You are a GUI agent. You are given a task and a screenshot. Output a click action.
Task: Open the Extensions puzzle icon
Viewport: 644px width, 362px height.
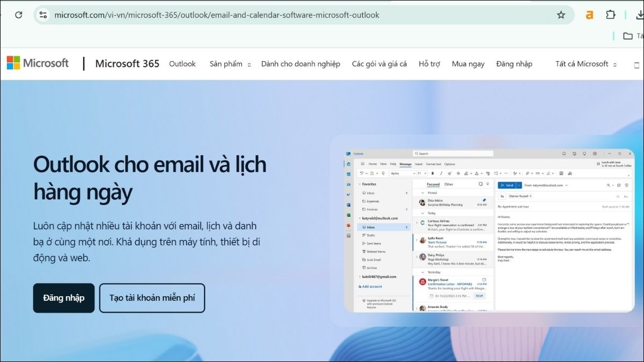pyautogui.click(x=611, y=15)
